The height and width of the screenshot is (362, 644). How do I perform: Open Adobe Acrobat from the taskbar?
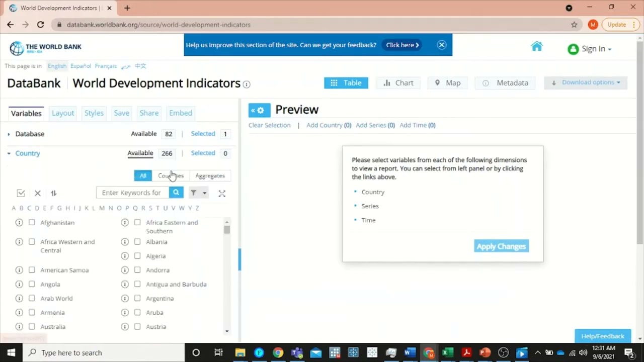point(466,352)
